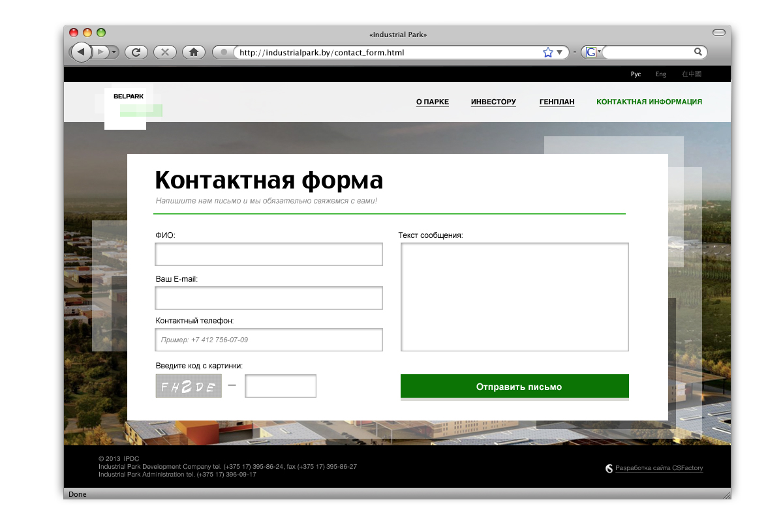Switch the site language to Chinese

pyautogui.click(x=692, y=74)
